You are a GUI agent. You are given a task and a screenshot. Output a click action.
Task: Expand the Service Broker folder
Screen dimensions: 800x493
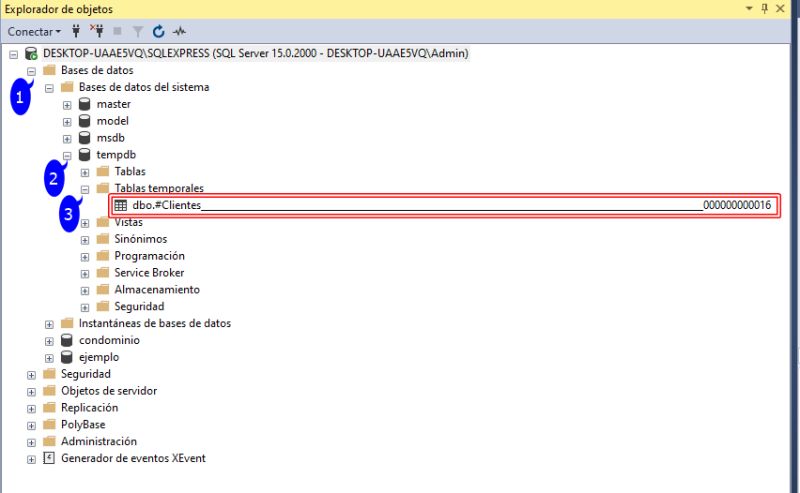tap(85, 274)
